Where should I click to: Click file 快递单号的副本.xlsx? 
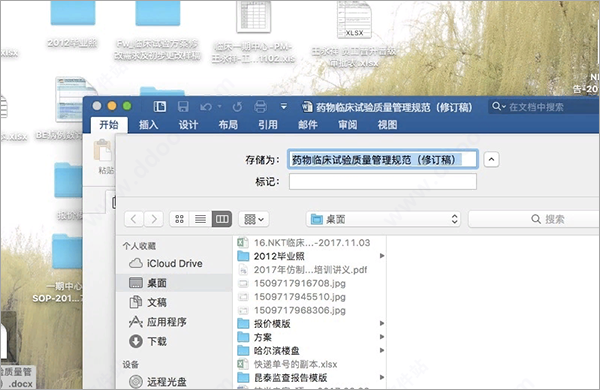(309, 364)
